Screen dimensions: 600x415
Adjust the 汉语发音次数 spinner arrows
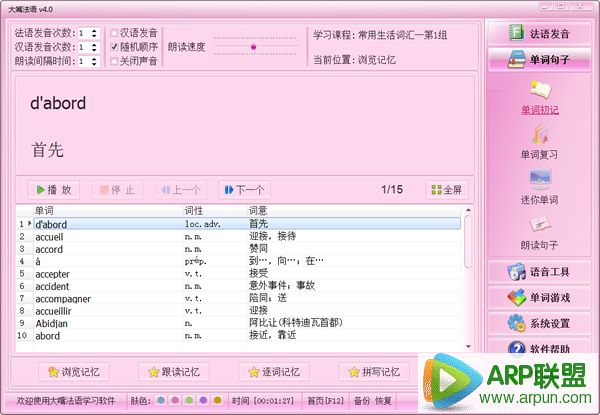click(95, 47)
